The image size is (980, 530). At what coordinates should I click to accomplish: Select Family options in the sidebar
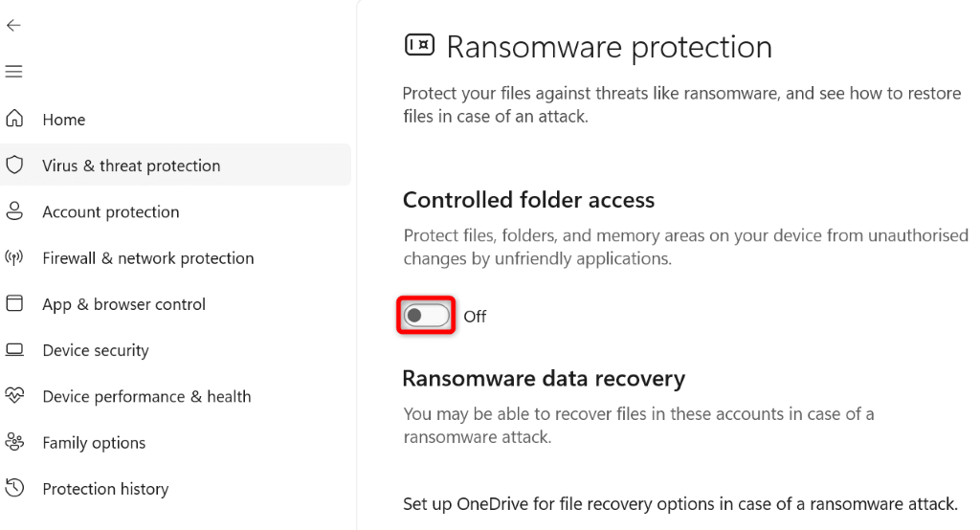(x=94, y=443)
